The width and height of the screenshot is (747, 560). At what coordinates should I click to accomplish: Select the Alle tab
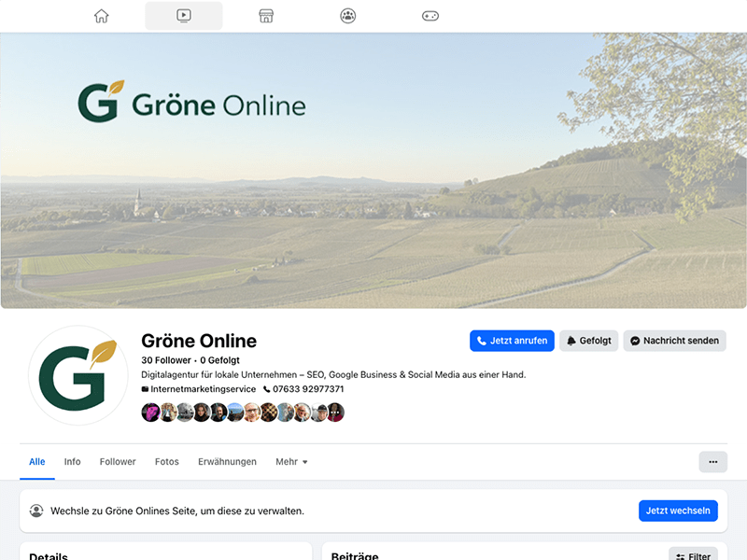[x=37, y=462]
